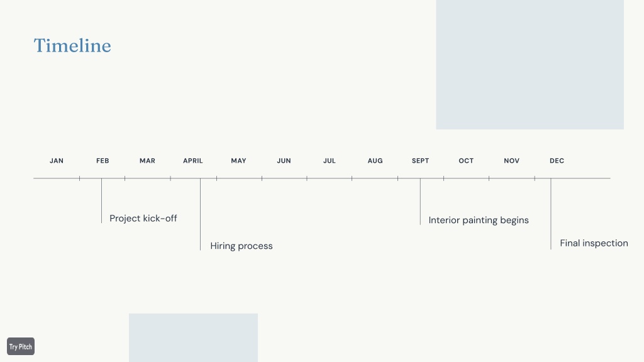Image resolution: width=644 pixels, height=362 pixels.
Task: Select the SEPT month label
Action: pyautogui.click(x=421, y=161)
